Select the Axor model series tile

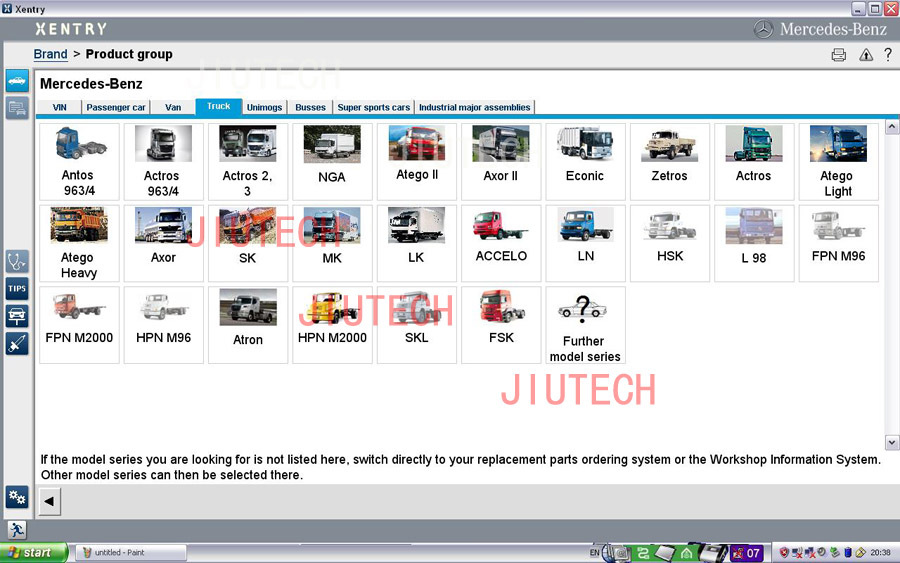pyautogui.click(x=164, y=243)
